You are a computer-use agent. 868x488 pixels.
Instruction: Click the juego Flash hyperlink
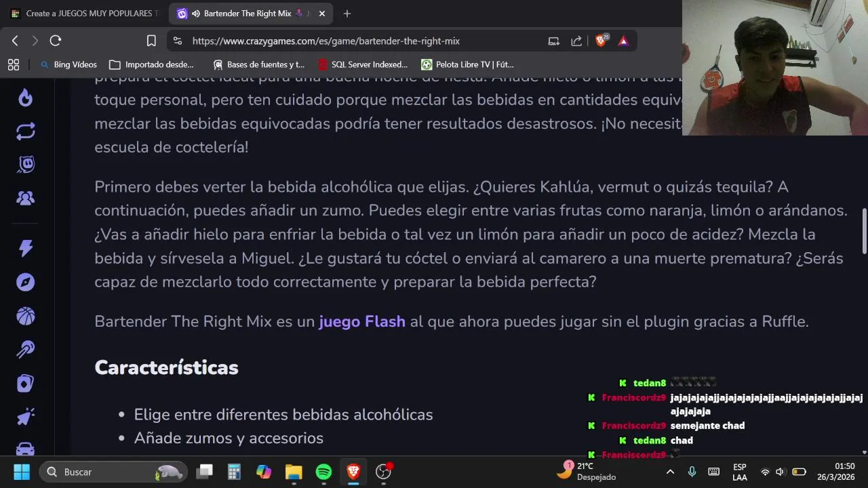pyautogui.click(x=362, y=321)
